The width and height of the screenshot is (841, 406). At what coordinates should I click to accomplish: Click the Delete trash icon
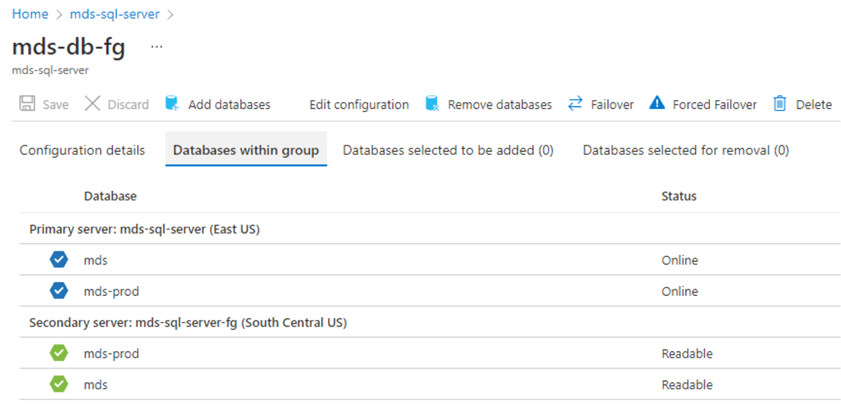pyautogui.click(x=780, y=104)
